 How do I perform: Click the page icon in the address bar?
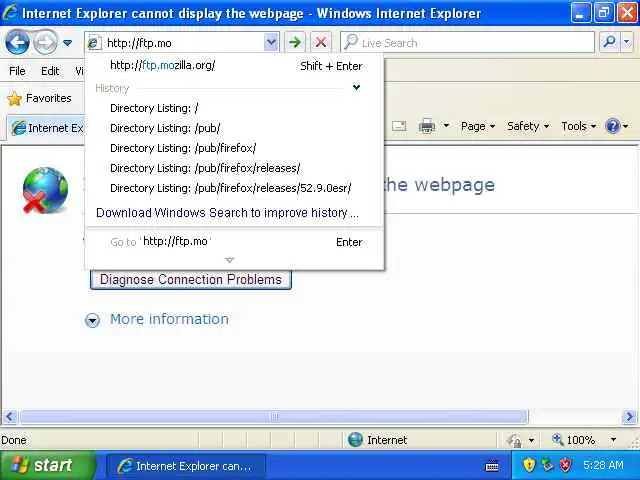pos(94,42)
